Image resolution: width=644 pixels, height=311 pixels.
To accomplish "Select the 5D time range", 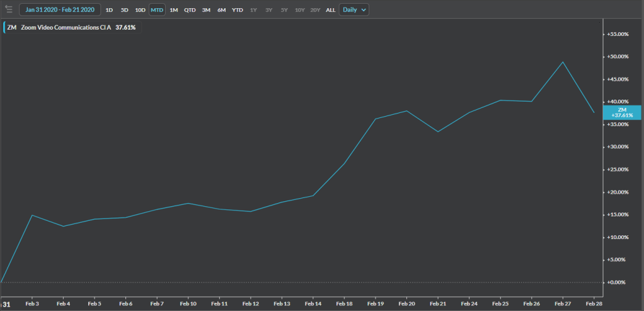I will pyautogui.click(x=125, y=10).
